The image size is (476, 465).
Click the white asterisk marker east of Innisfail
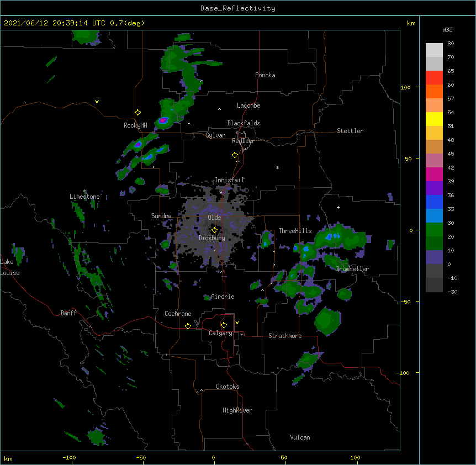277,167
